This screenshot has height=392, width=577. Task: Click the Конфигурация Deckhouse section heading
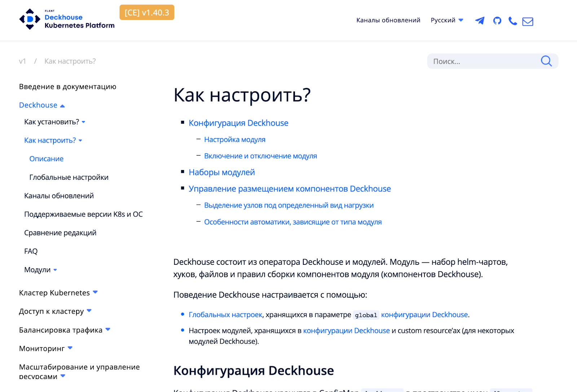[254, 370]
